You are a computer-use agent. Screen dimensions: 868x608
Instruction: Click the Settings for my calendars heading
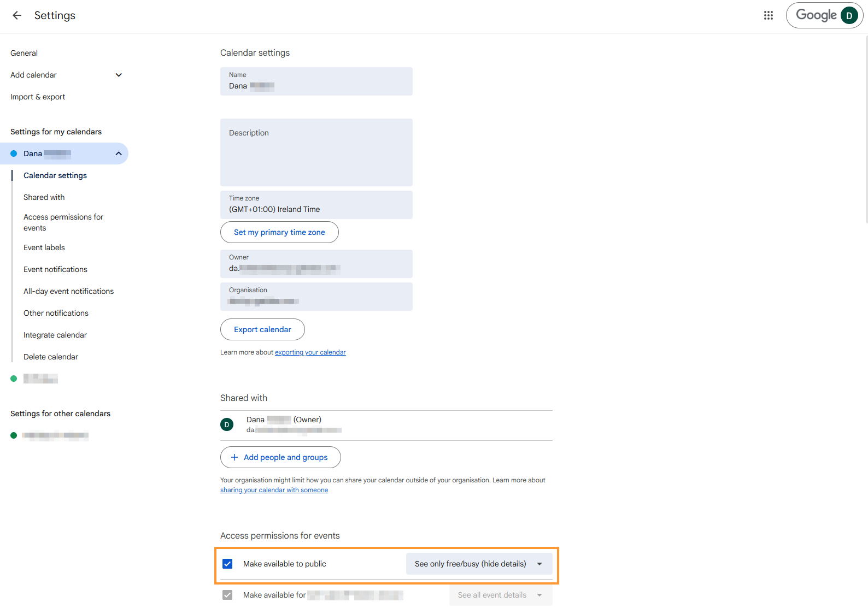(56, 132)
